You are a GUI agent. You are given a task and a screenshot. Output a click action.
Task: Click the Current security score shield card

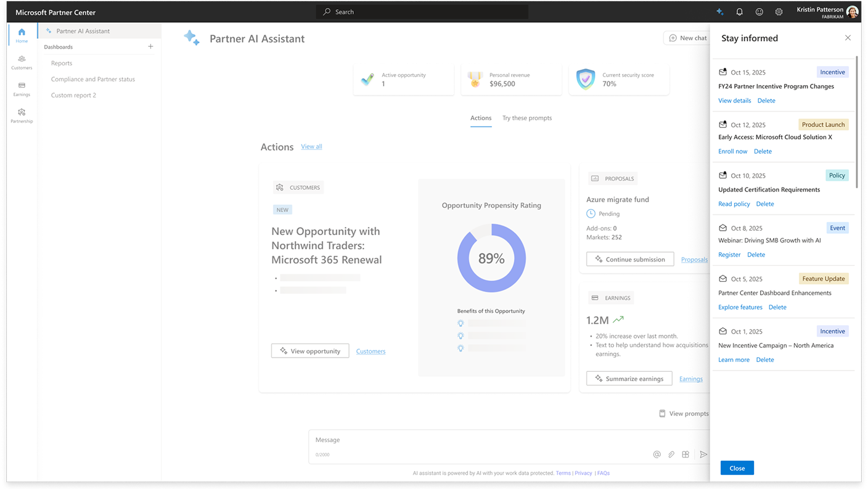coord(619,80)
